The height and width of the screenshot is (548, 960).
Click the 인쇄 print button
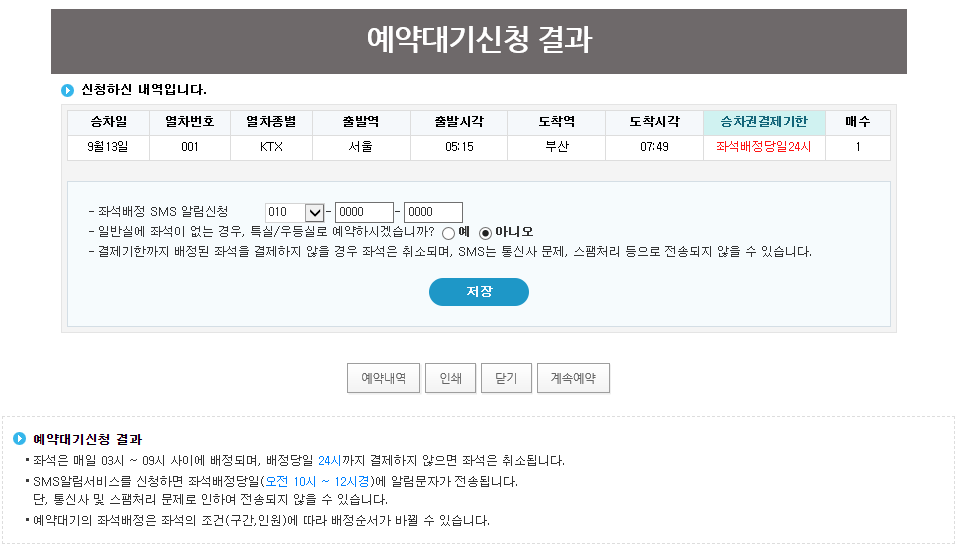(x=451, y=378)
